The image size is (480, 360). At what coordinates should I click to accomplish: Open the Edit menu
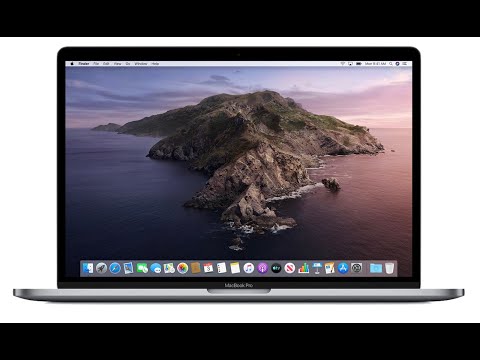[x=106, y=63]
